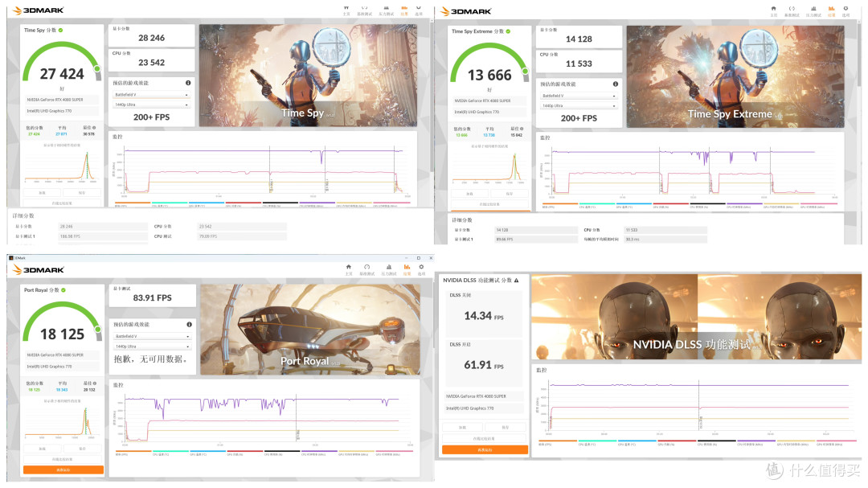Click orange run again button in Port Royal window
This screenshot has width=868, height=488.
click(63, 470)
